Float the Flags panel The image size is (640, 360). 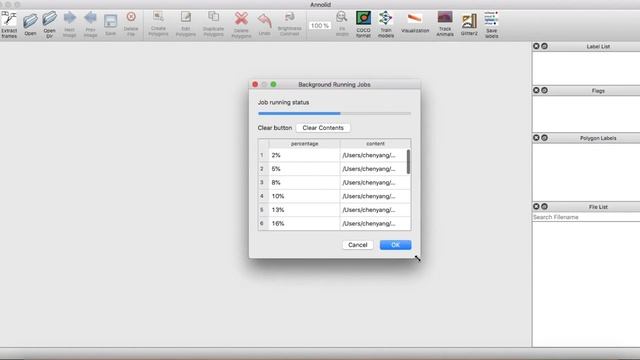pos(544,90)
